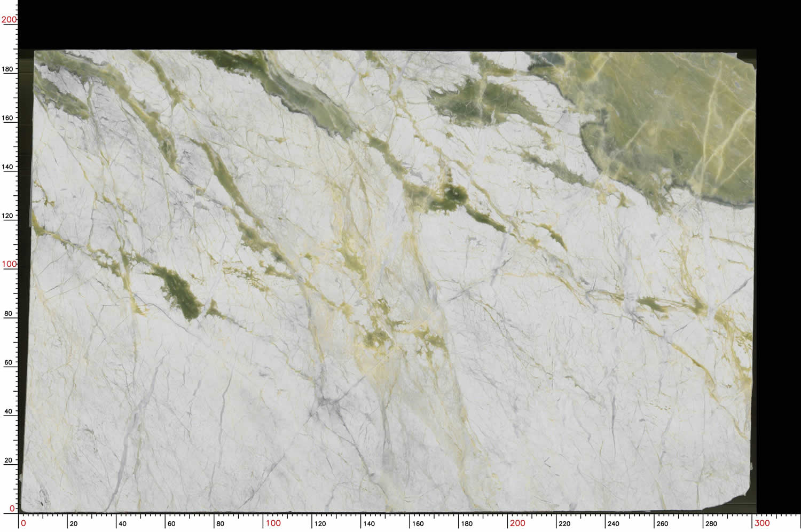
Task: Click the 280 label on the horizontal ruler
Action: pos(711,523)
